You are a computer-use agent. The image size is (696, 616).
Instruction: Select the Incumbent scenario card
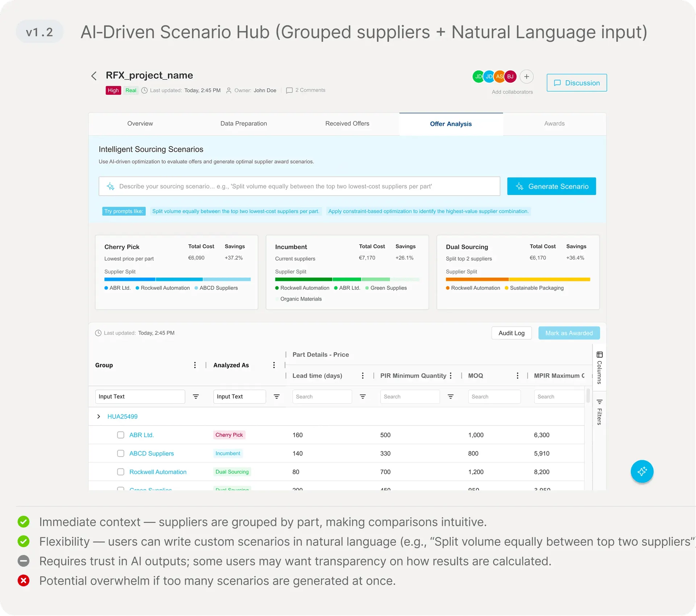click(347, 272)
